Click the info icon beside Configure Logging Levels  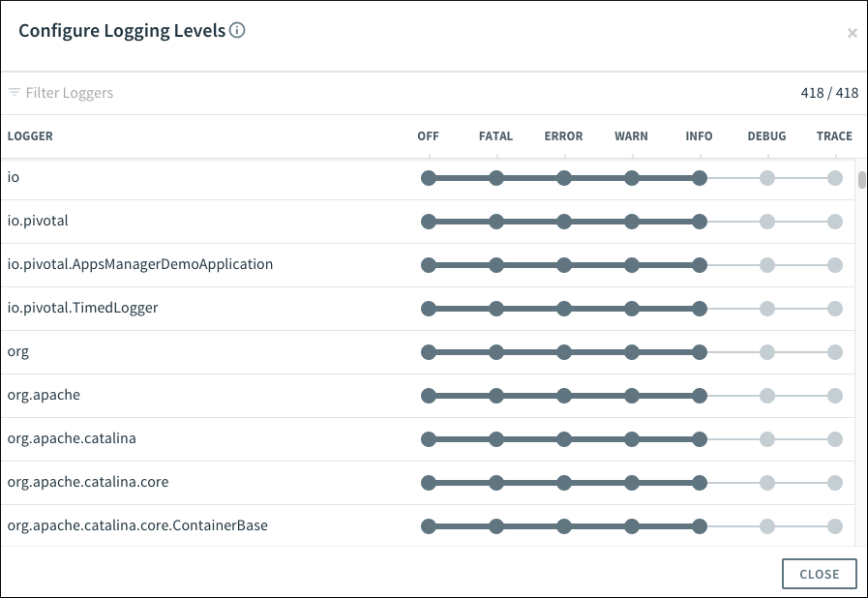(238, 30)
